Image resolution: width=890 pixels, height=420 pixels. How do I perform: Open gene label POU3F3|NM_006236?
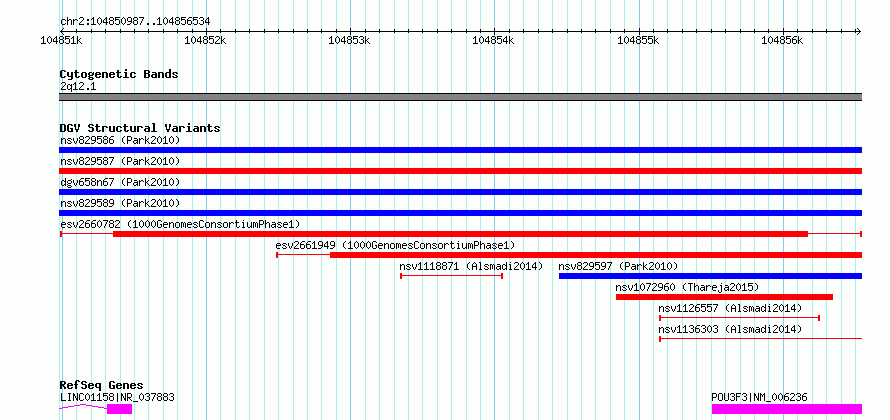759,397
